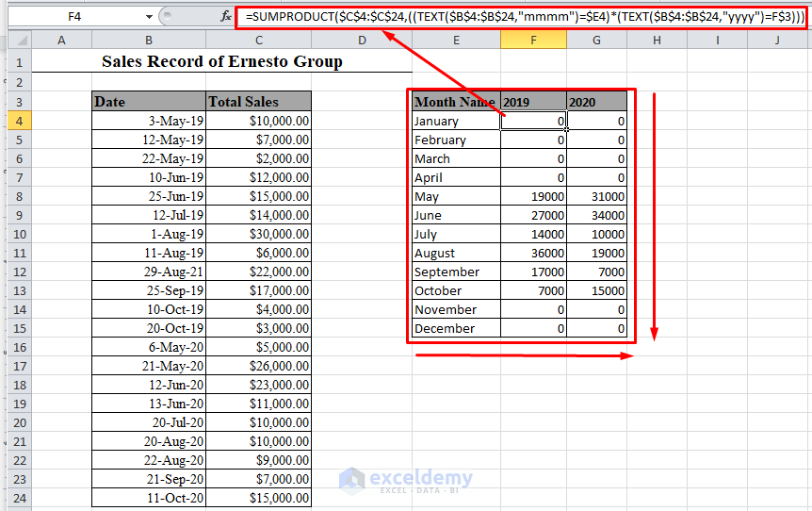Select column I header
The height and width of the screenshot is (511, 812).
[717, 40]
